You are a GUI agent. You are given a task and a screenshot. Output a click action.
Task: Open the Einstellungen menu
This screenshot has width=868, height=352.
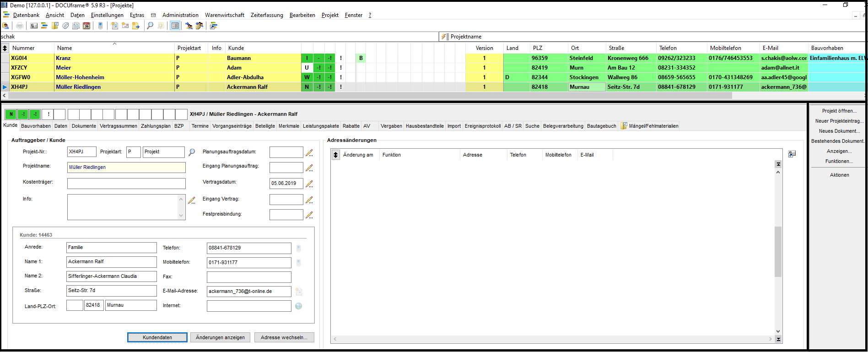point(107,15)
